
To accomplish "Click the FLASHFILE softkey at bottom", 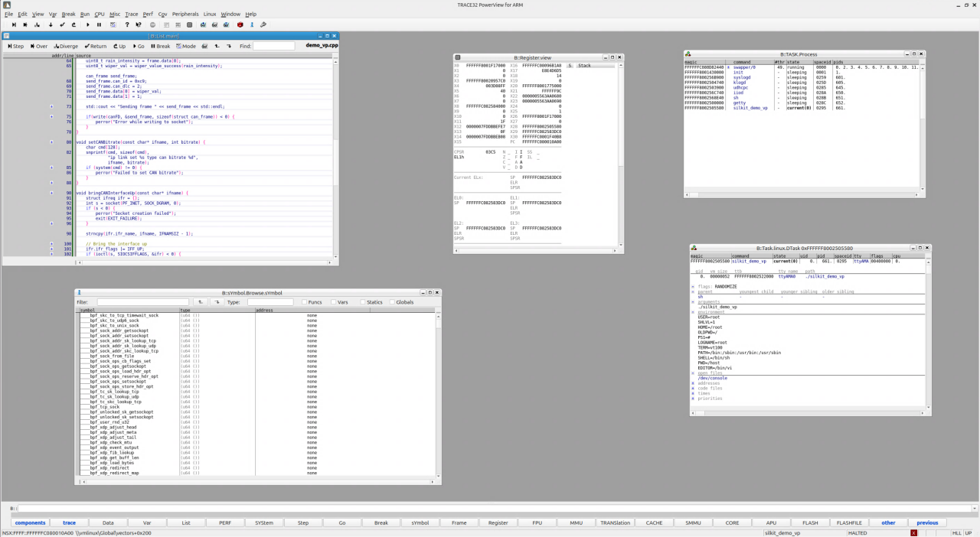I will [849, 523].
